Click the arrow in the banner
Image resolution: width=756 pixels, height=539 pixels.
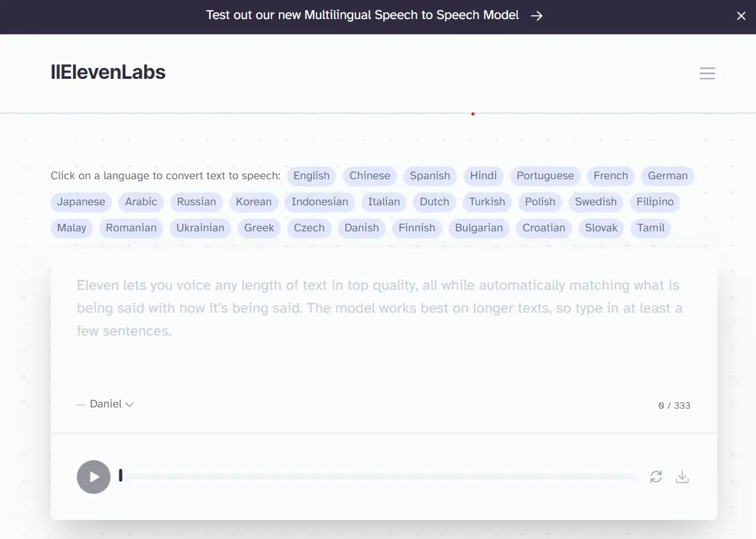pyautogui.click(x=537, y=15)
